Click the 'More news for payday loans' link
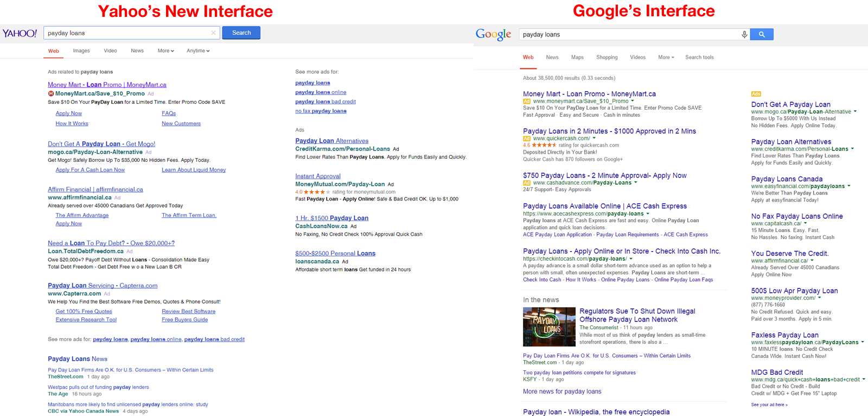This screenshot has height=416, width=868. pyautogui.click(x=561, y=392)
